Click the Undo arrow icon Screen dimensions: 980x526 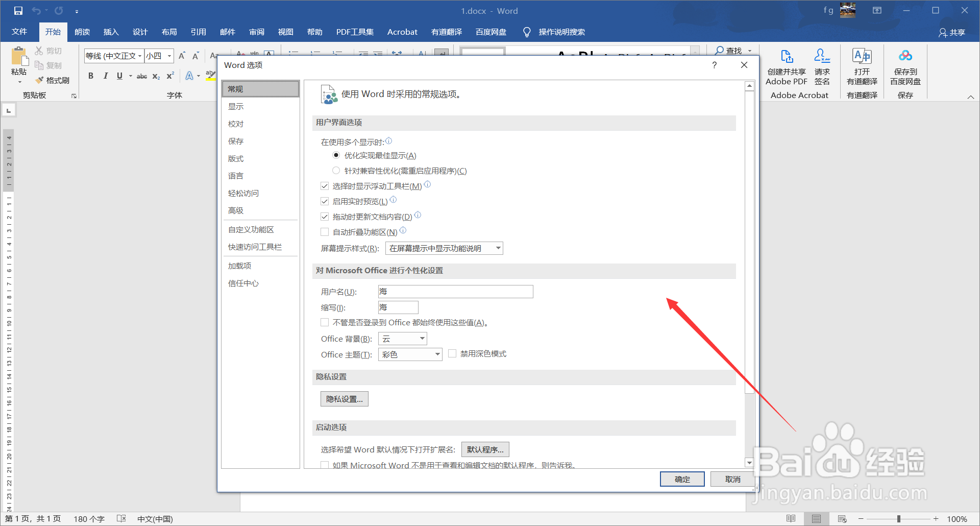(x=36, y=11)
